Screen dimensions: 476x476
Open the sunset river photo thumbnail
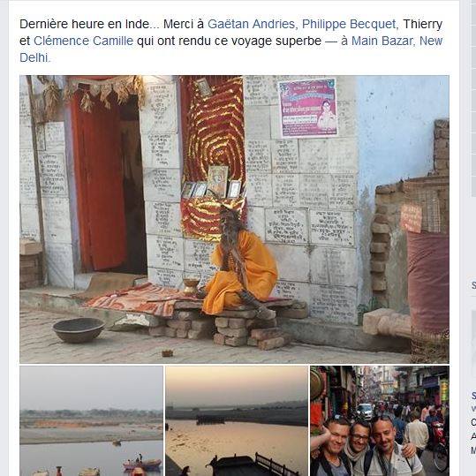point(237,420)
